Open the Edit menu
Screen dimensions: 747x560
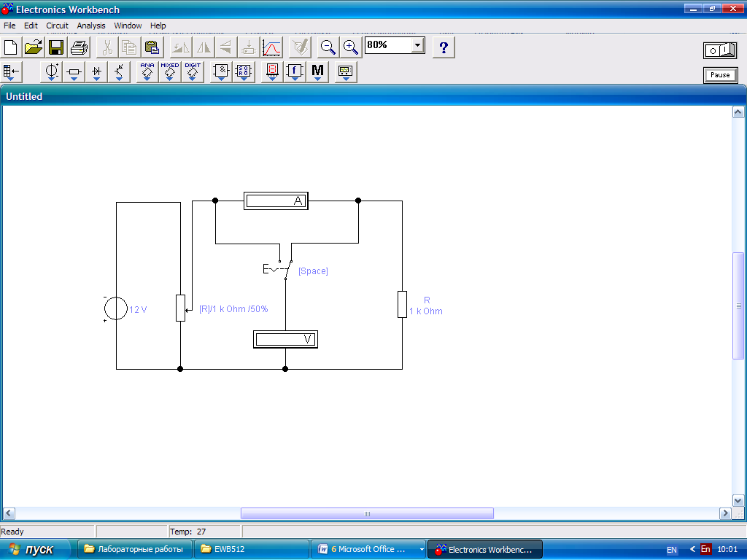[31, 26]
